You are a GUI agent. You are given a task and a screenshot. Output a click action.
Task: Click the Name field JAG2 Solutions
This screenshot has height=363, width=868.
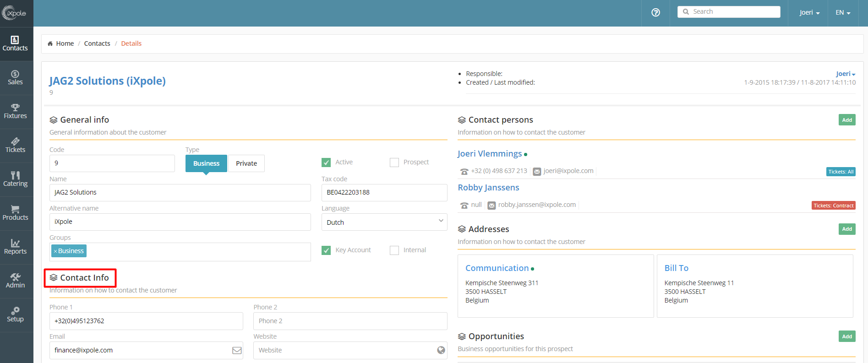pyautogui.click(x=180, y=193)
